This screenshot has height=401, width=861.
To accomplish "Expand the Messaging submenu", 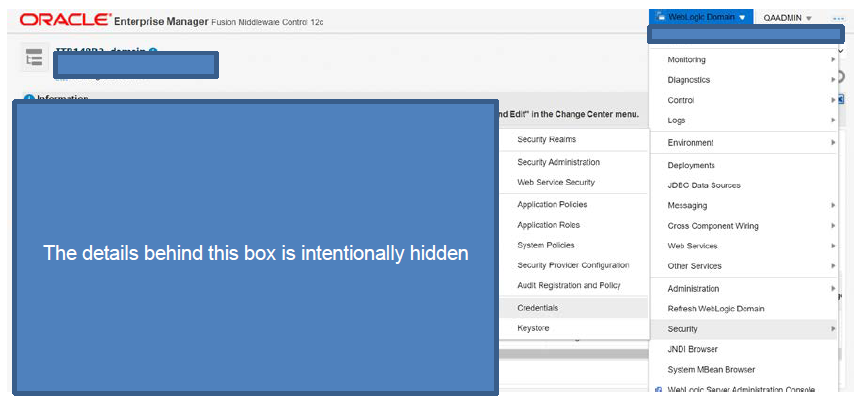I will coord(743,205).
